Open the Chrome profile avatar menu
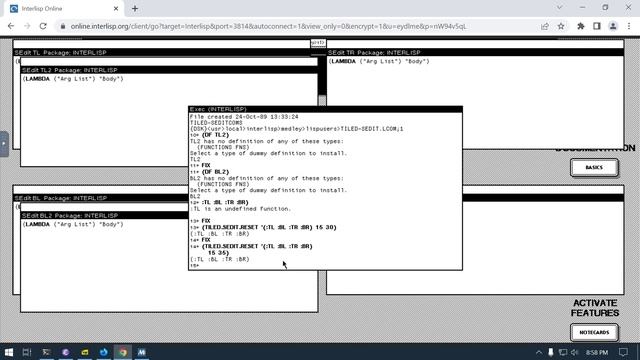640x360 pixels. [x=613, y=26]
